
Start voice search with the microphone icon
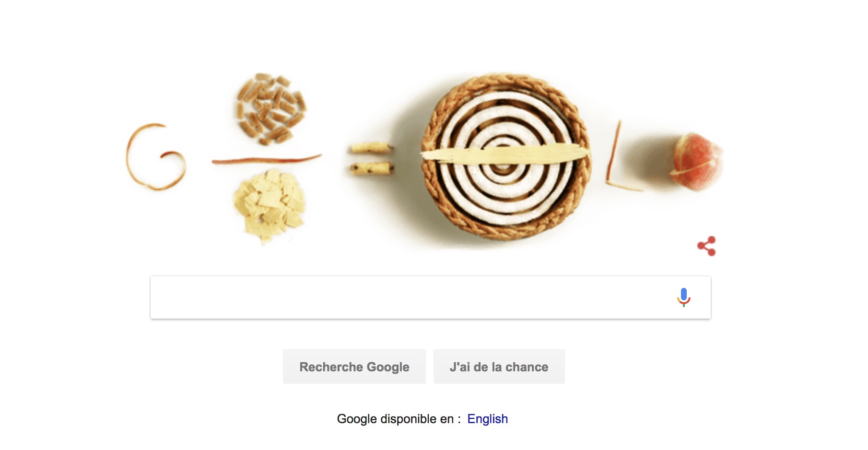684,297
